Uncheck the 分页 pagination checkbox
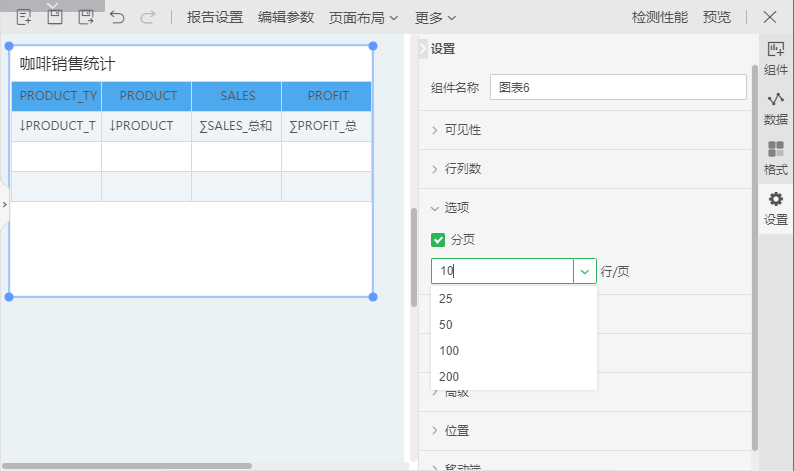 coord(438,240)
